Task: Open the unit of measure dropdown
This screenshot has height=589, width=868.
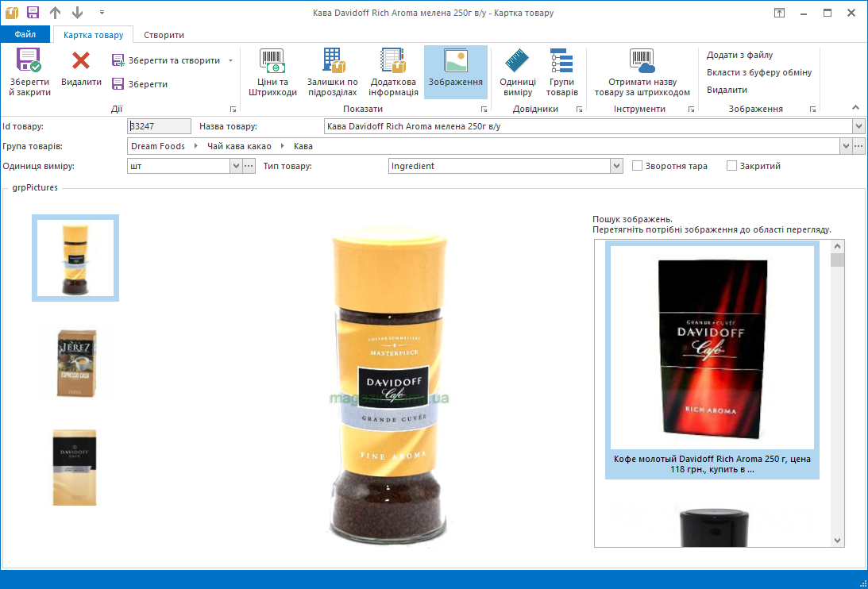Action: coord(236,166)
